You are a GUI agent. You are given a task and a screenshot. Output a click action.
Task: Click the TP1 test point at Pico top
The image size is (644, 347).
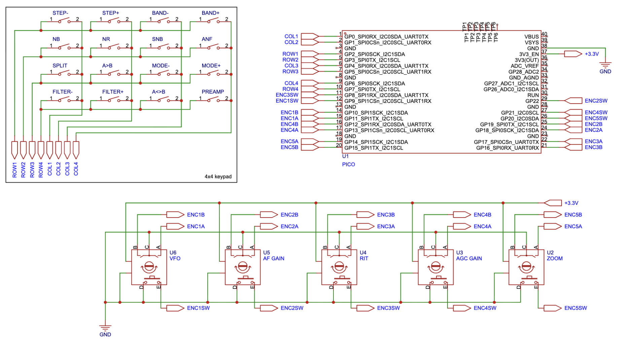(466, 24)
